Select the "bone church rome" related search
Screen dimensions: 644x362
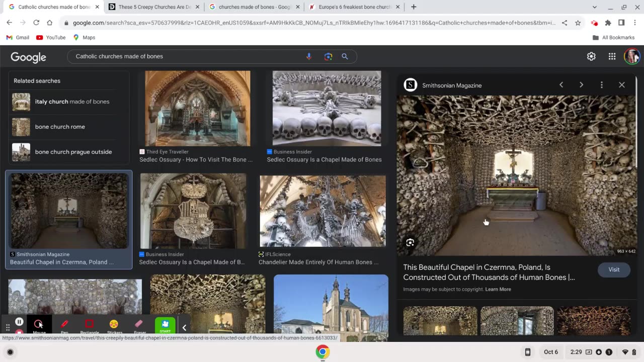pos(60,127)
